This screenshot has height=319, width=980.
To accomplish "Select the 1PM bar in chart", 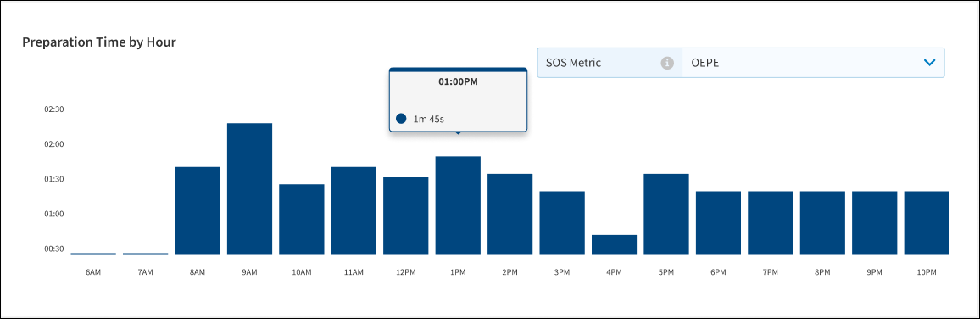I will coord(458,205).
